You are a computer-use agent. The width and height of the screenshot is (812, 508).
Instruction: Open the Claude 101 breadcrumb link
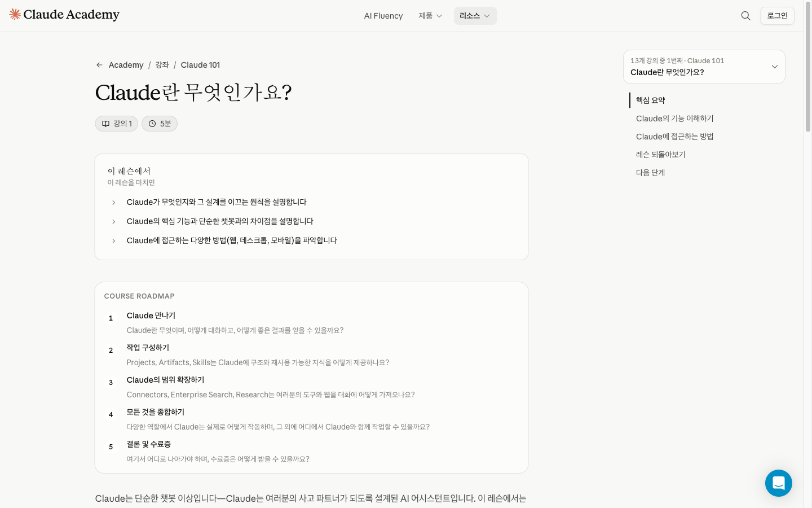[x=200, y=65]
